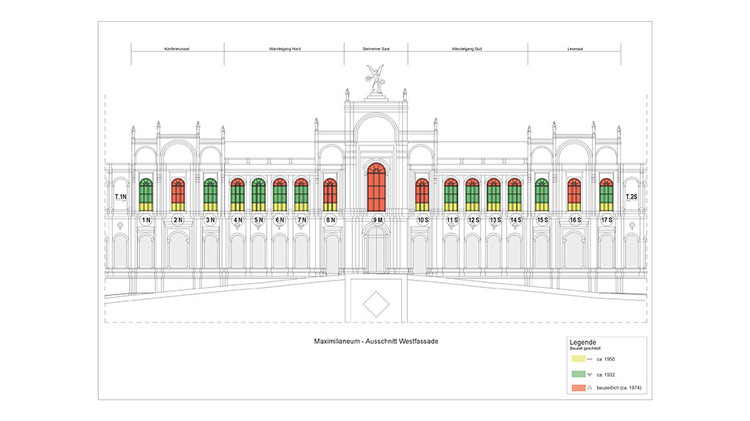Click the statue atop the central gable

coord(376,79)
